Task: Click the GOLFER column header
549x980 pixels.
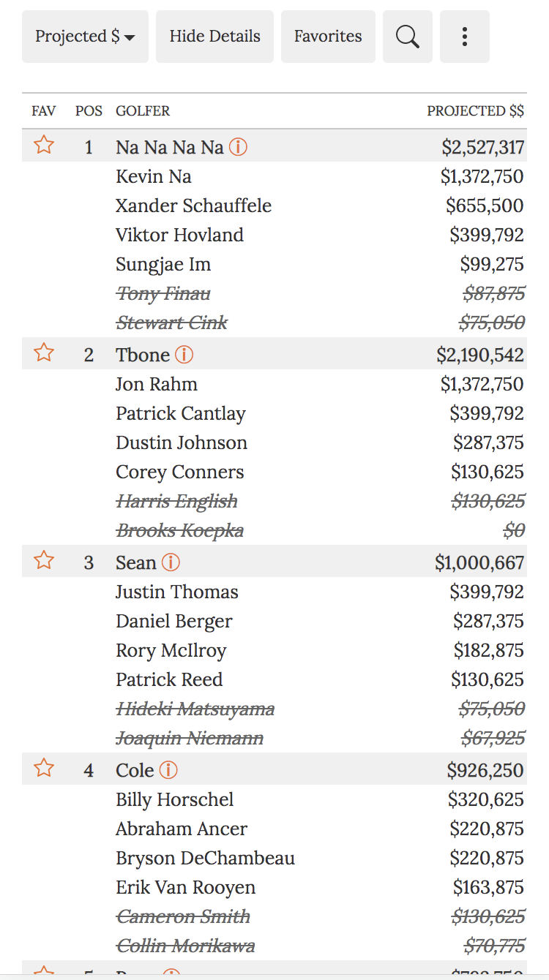Action: (x=143, y=110)
